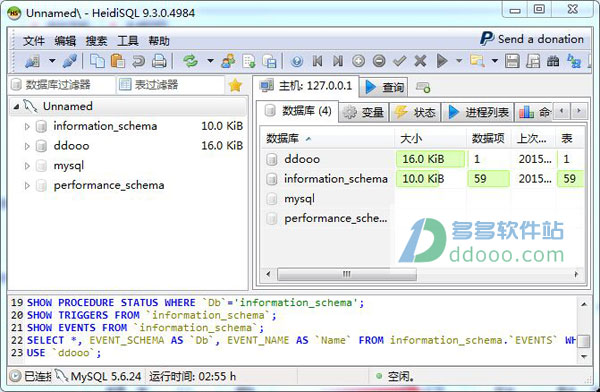This screenshot has width=600, height=392.
Task: Click the 数据库过滤器 filter field
Action: pyautogui.click(x=62, y=85)
